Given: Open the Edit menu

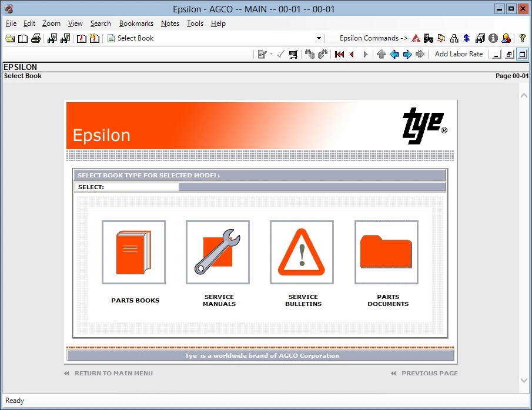Looking at the screenshot, I should click(x=29, y=23).
